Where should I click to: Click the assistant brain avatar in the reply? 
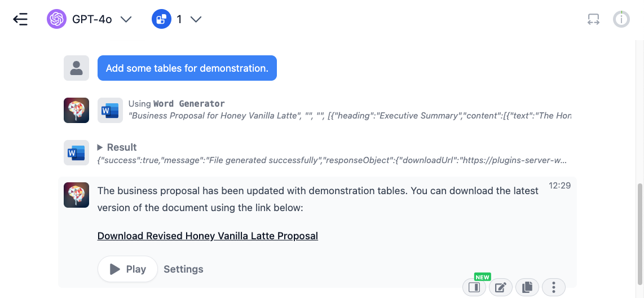tap(76, 195)
